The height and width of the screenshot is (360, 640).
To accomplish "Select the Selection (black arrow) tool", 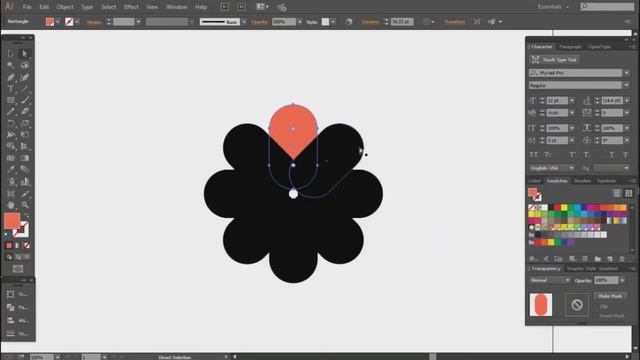I will click(x=11, y=53).
